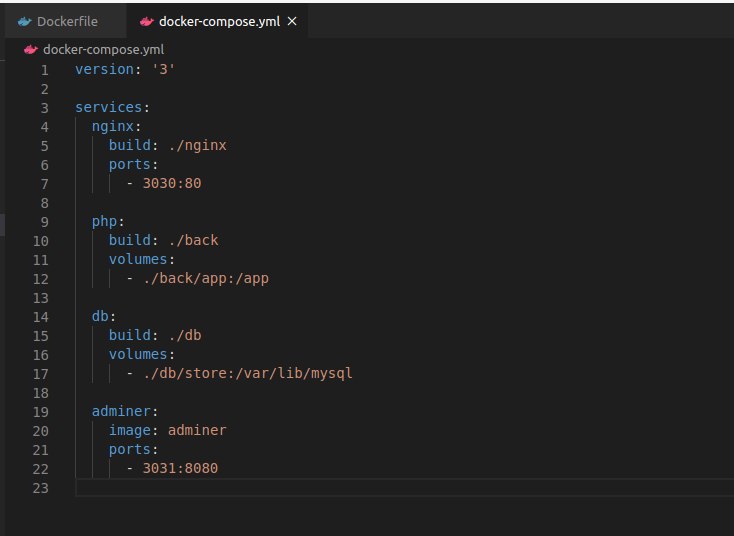
Task: Click the 'ports' key under nginx
Action: [130, 164]
